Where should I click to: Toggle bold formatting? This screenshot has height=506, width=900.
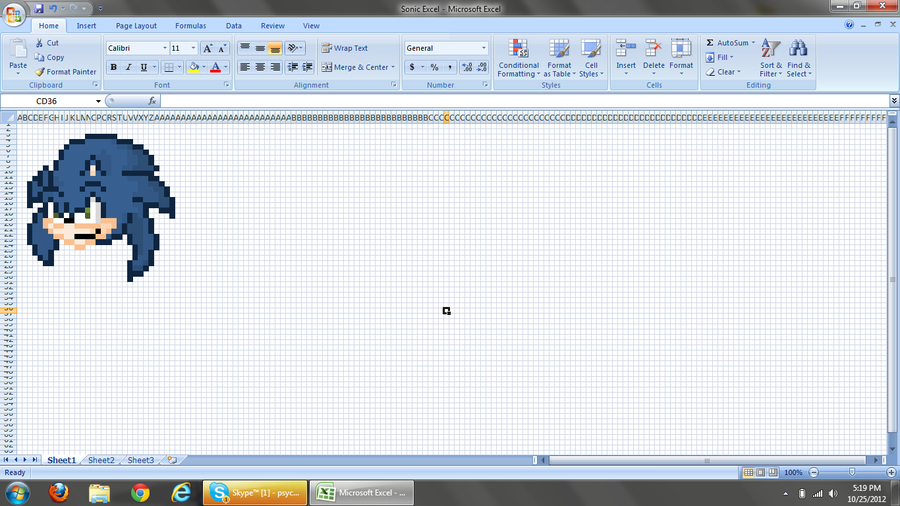(x=114, y=67)
